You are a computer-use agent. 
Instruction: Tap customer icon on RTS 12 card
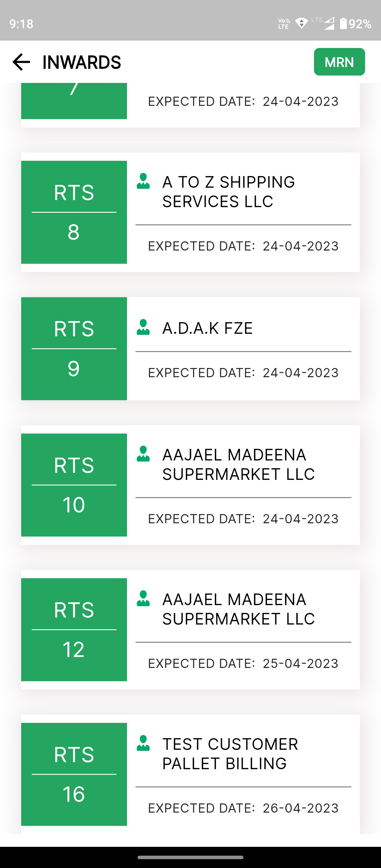click(143, 599)
